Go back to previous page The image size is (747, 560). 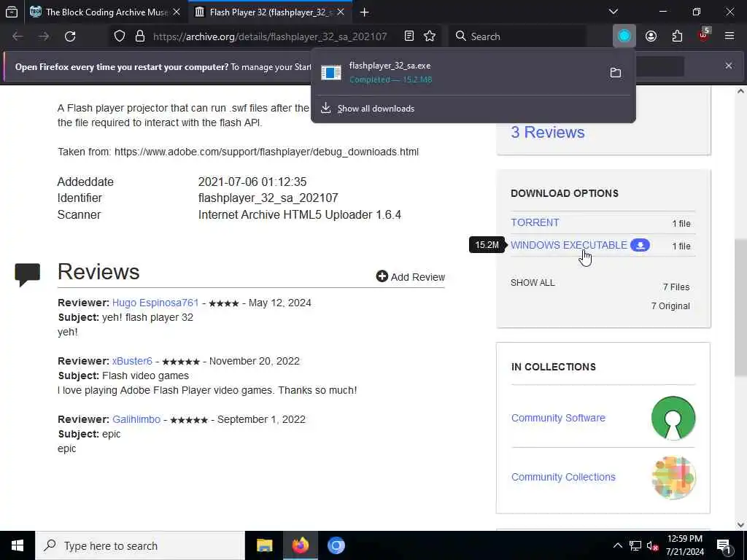click(x=18, y=36)
